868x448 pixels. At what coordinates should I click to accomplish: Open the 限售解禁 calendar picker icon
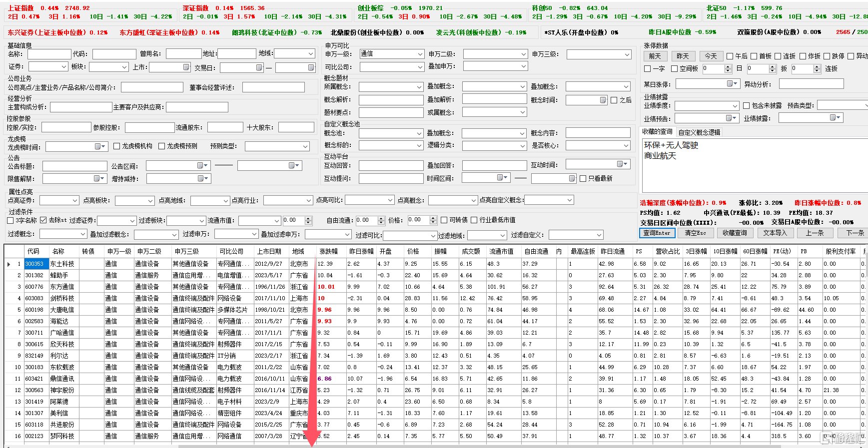(97, 178)
